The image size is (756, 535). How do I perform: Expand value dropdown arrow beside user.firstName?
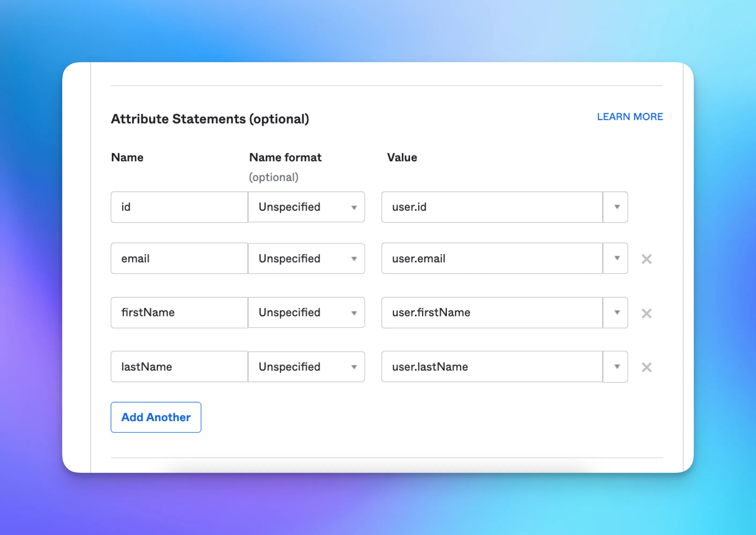pos(615,312)
